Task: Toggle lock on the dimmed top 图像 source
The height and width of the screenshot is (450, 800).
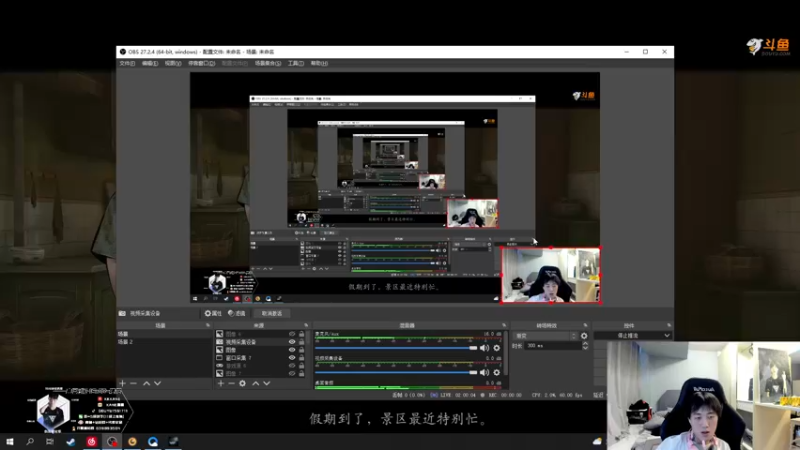Action: pos(302,334)
